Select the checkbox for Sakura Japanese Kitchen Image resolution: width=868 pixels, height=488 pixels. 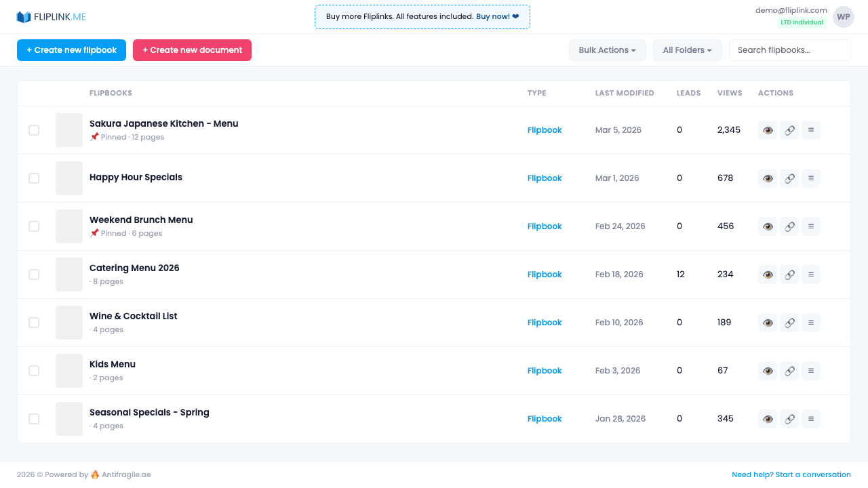[x=34, y=130]
